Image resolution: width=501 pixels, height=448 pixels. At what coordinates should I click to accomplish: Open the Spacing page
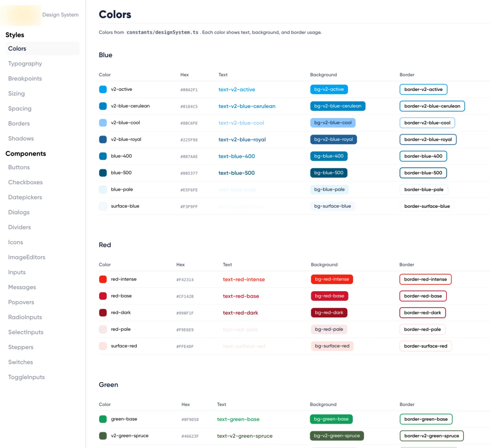pos(20,109)
